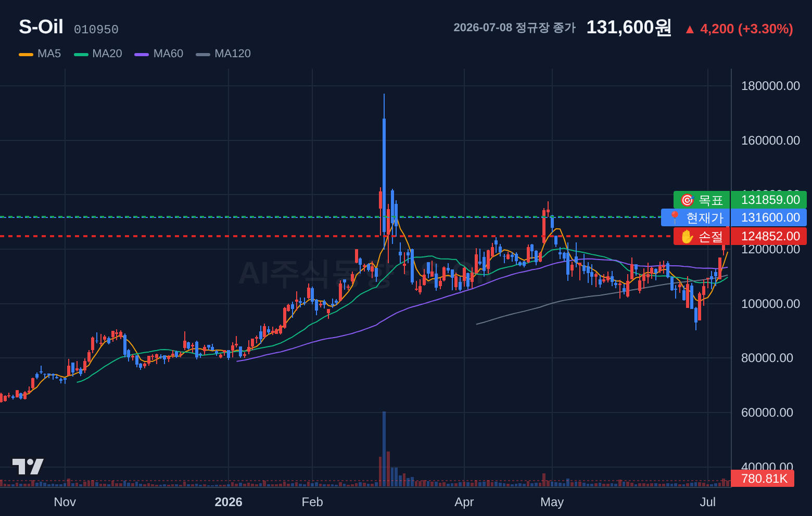812x516 pixels.
Task: Click the MA5 orange legend swatch
Action: [x=26, y=54]
